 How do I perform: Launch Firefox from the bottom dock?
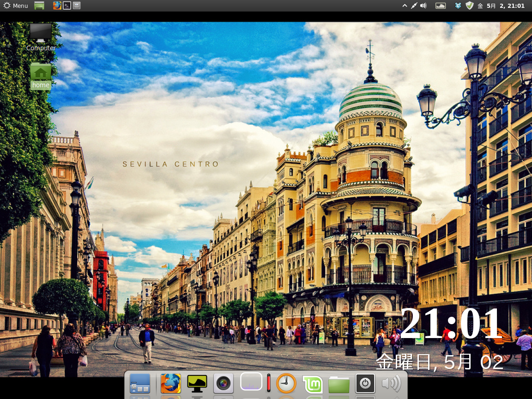point(171,383)
